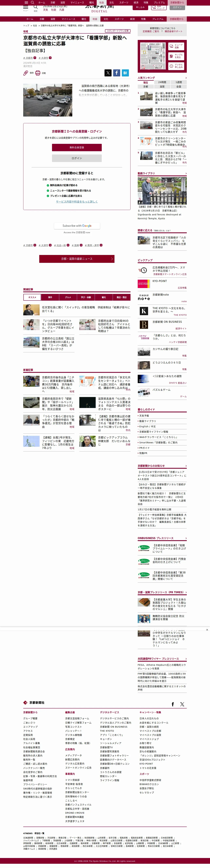Select related articles tab グルメ

click(x=68, y=297)
